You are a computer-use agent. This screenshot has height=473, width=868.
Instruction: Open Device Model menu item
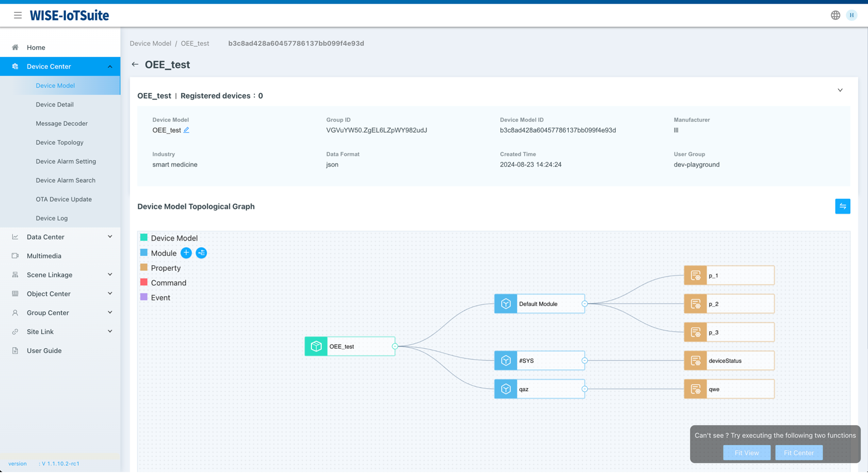point(60,85)
